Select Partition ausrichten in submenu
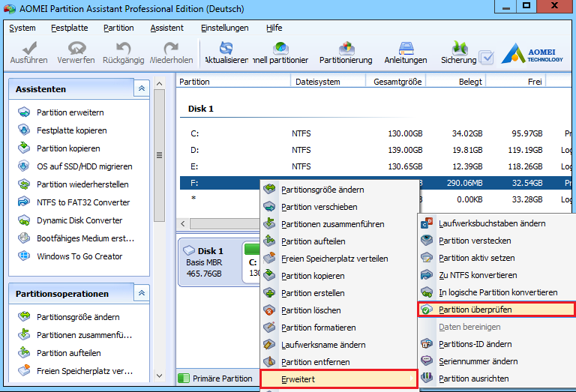The height and width of the screenshot is (392, 576). 497,379
